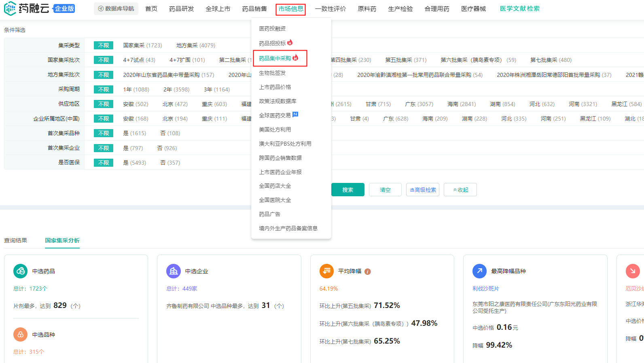This screenshot has height=363, width=644.
Task: Open 药品研发 top menu
Action: [x=182, y=9]
